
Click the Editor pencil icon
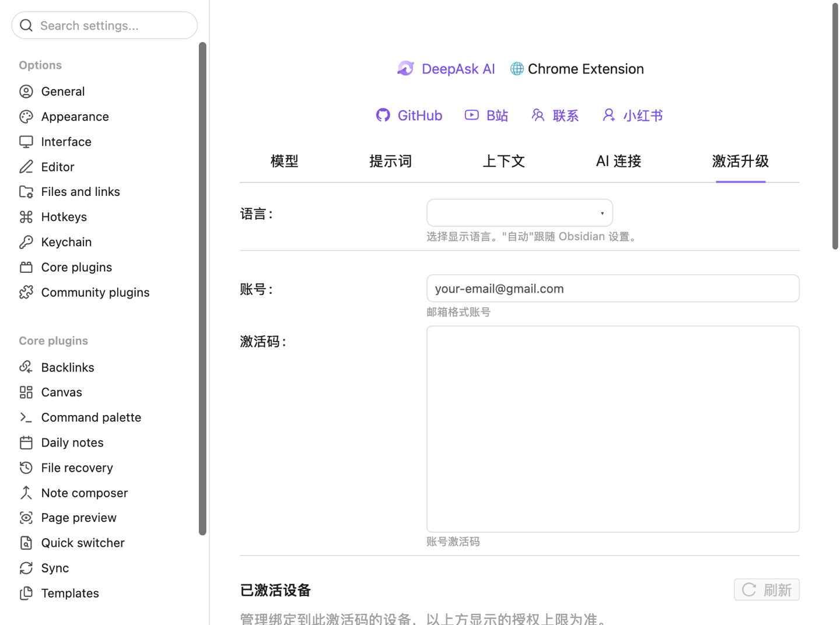click(26, 167)
